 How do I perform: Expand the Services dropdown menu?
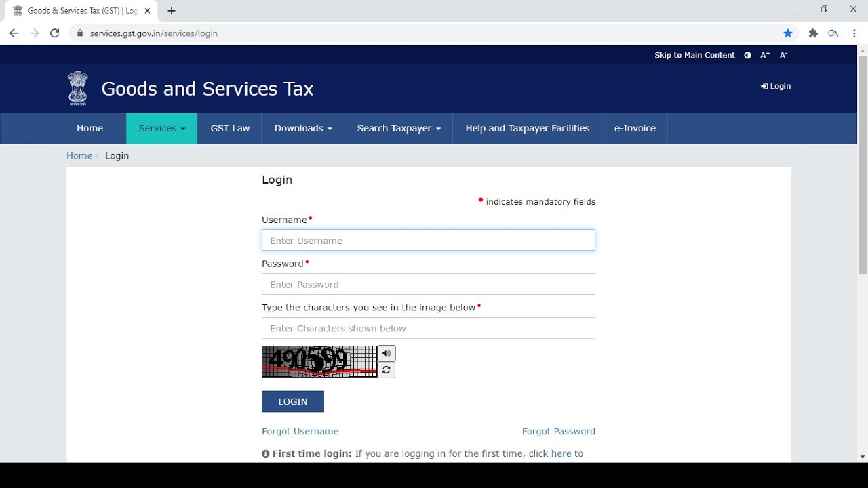(x=161, y=128)
